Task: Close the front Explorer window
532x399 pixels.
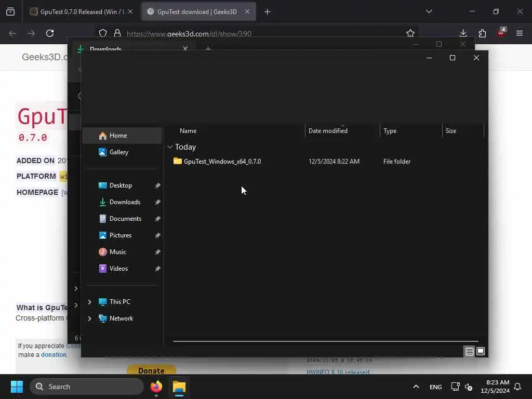Action: tap(476, 58)
